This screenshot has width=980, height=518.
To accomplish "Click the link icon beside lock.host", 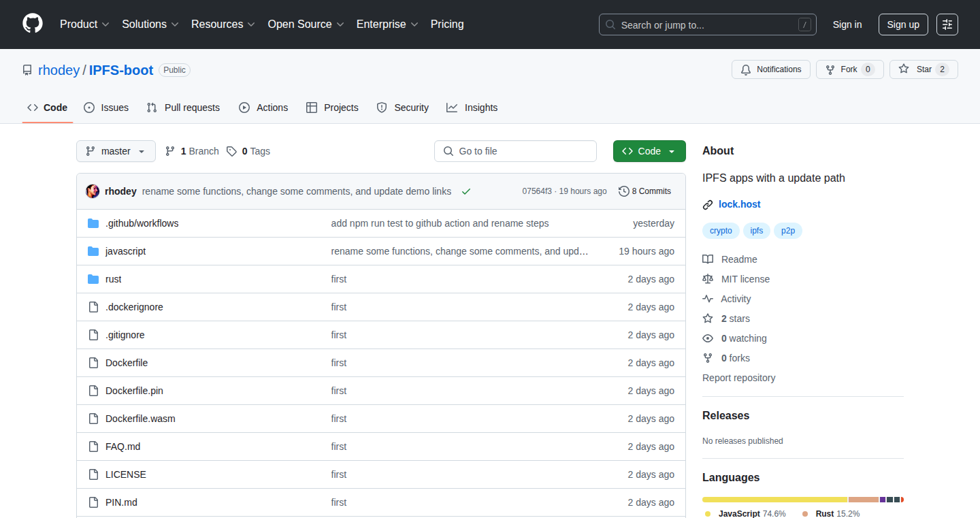I will pos(708,204).
